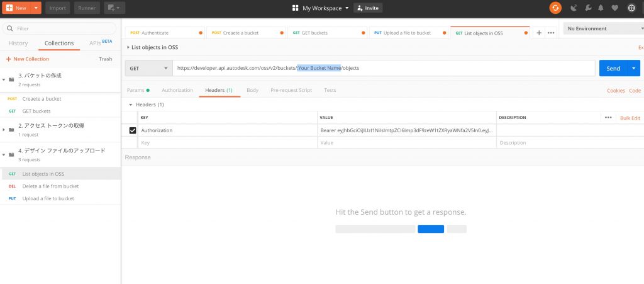
Task: Click the folder icon of 3. バケットの作成
Action: coord(11,79)
